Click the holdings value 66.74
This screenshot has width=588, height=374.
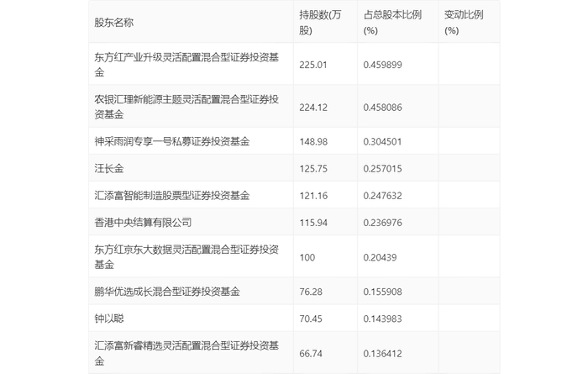click(311, 353)
